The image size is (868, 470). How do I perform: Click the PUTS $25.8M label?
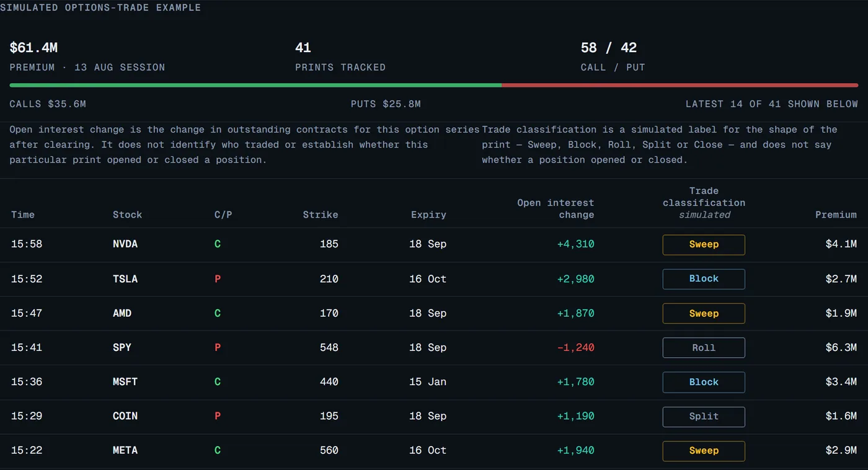click(x=386, y=104)
